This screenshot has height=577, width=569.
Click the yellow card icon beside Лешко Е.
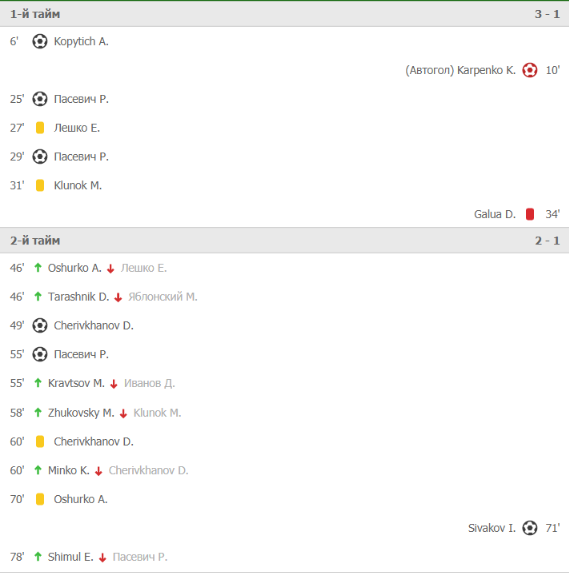point(40,128)
